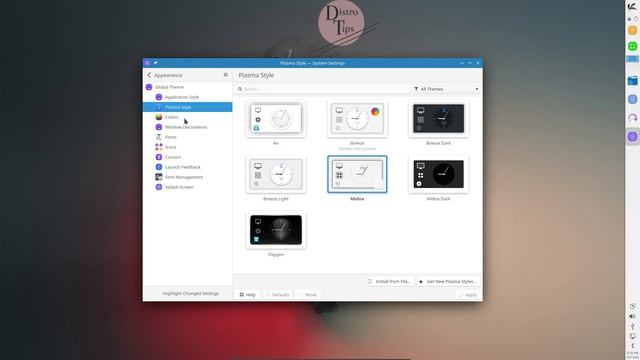Open the volume control in the system tray
Screen dimensions: 640x360
pos(633,316)
